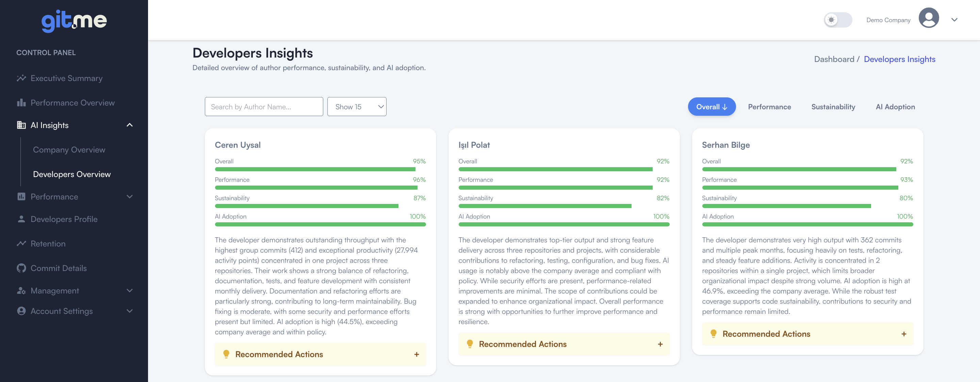Viewport: 980px width, 382px height.
Task: Select the AI Adoption sorting tab
Action: coord(895,107)
